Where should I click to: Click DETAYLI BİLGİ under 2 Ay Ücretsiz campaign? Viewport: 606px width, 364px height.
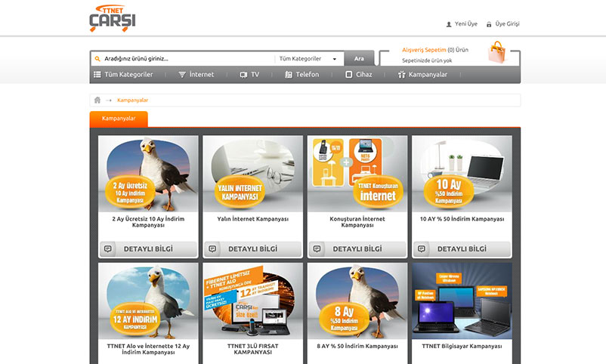(148, 249)
